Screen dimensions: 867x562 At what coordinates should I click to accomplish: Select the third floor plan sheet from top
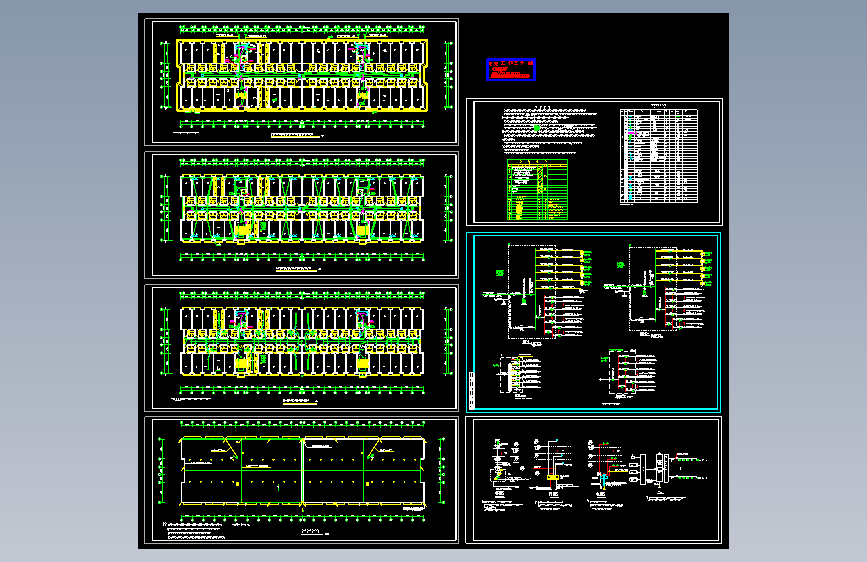pyautogui.click(x=301, y=348)
